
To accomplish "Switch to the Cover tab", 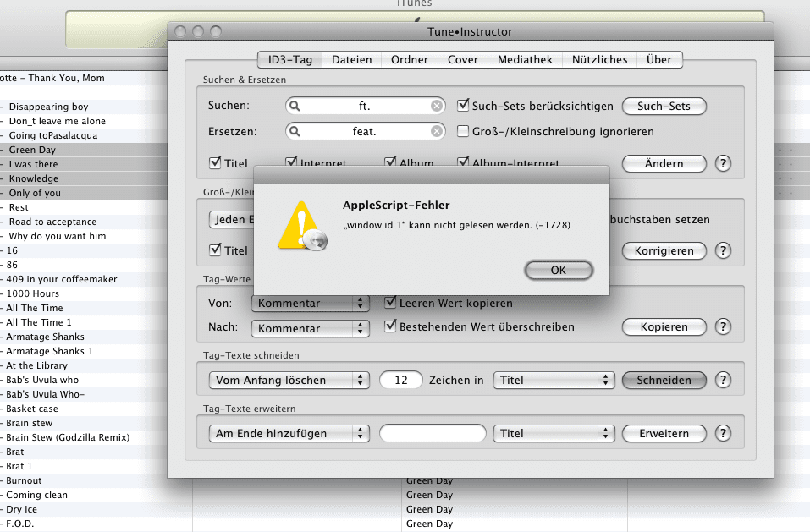I will point(463,60).
